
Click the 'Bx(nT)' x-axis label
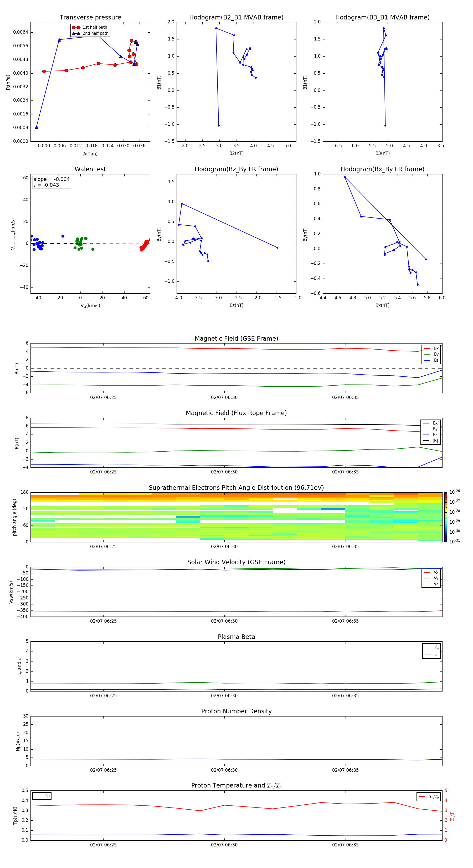(x=382, y=305)
